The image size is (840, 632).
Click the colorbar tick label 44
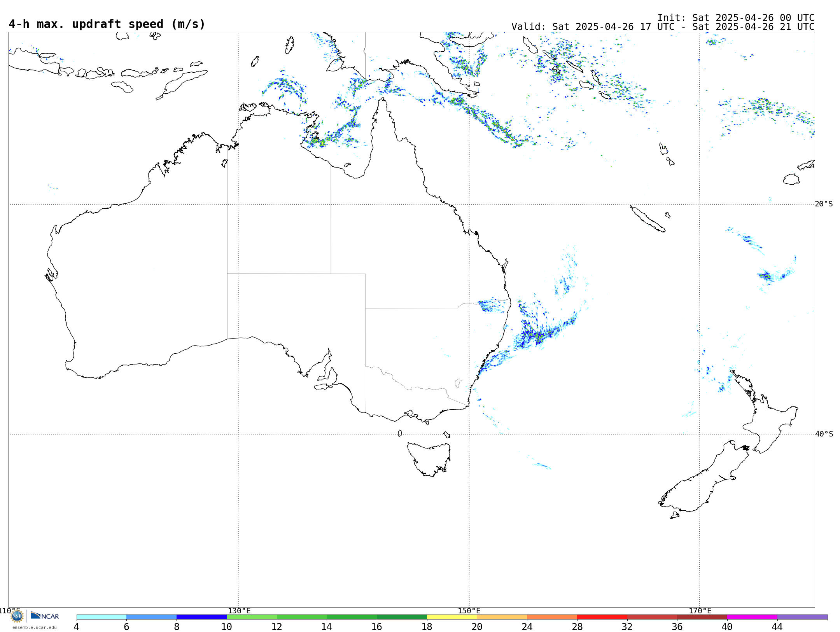(x=777, y=627)
